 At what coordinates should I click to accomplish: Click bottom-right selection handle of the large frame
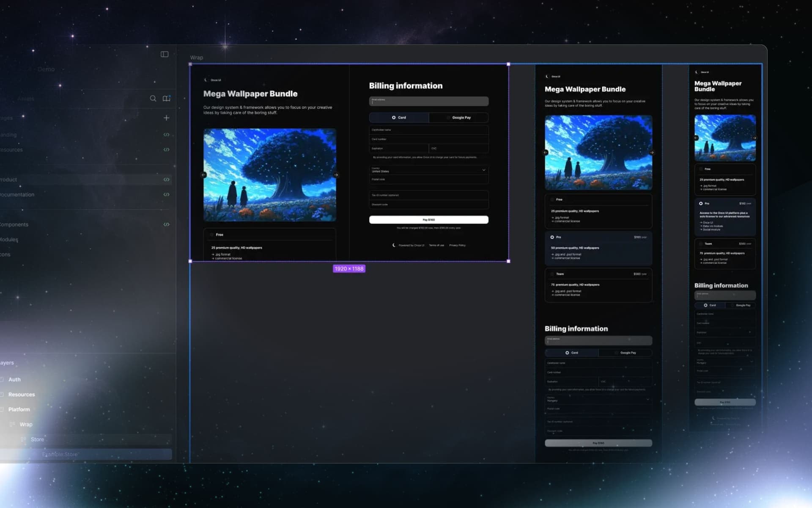coord(508,261)
